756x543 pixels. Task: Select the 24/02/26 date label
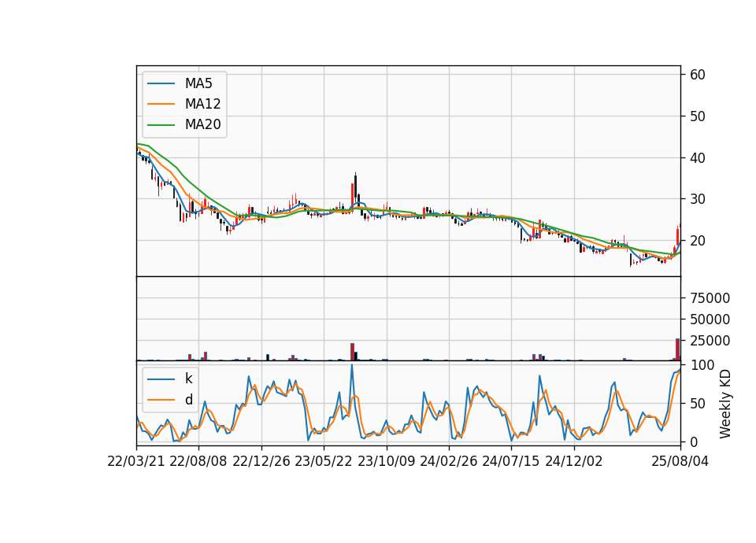point(449,461)
